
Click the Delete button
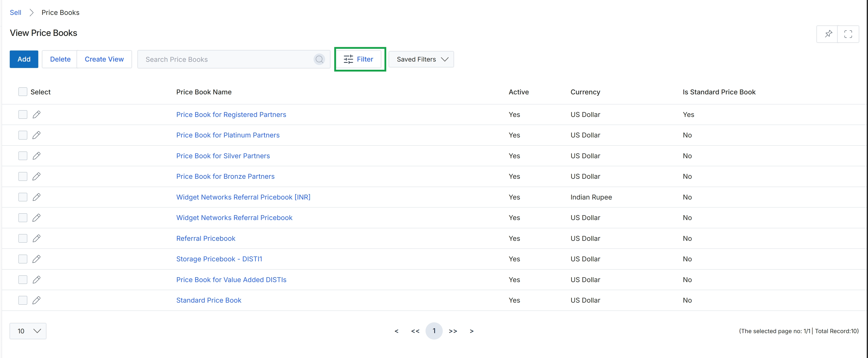(60, 59)
